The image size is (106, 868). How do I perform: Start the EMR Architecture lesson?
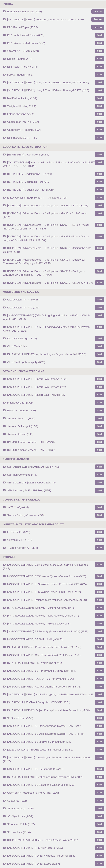(100, 410)
